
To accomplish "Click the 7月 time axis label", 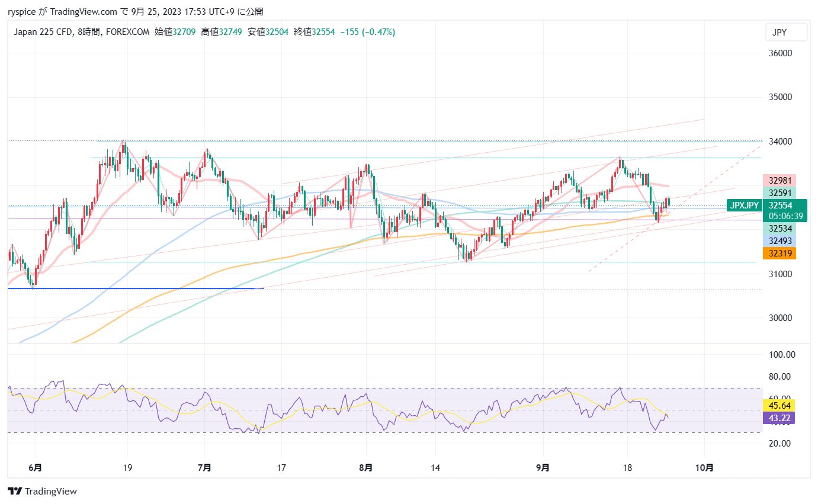I will coord(204,467).
